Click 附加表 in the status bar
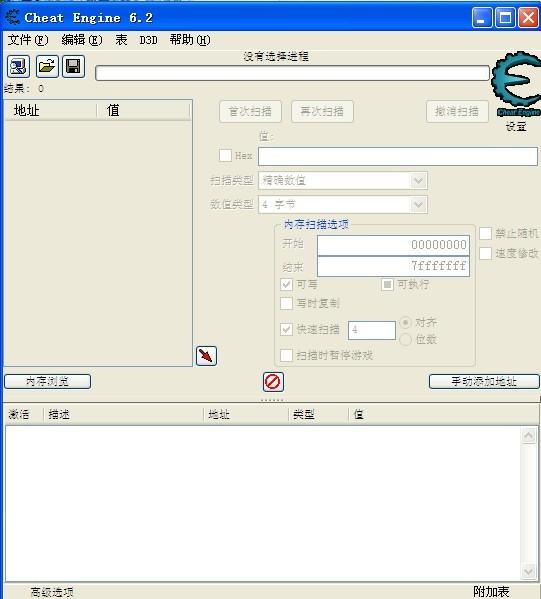This screenshot has width=541, height=599. point(491,592)
